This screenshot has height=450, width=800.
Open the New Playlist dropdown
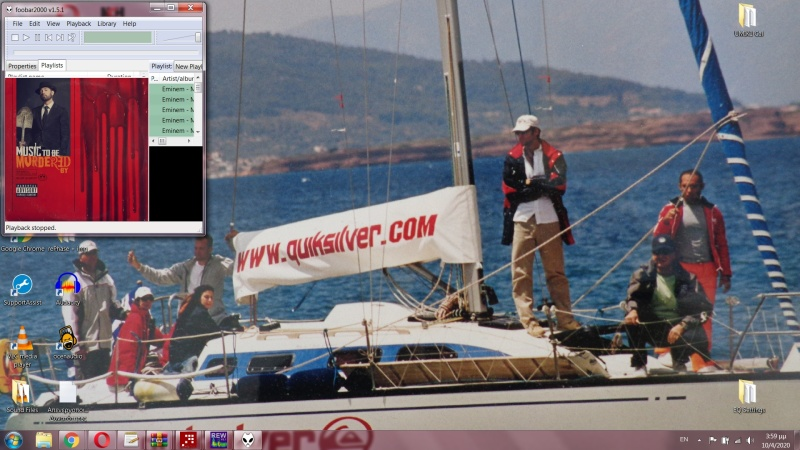tap(188, 66)
